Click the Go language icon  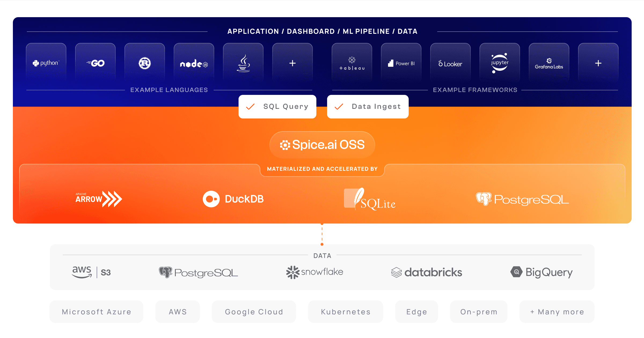[95, 63]
